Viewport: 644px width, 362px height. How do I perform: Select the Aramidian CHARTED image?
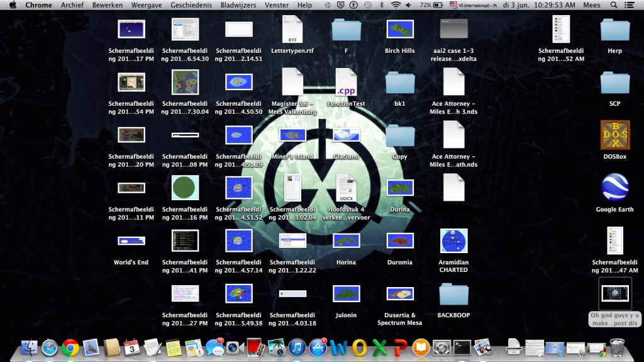(x=453, y=240)
